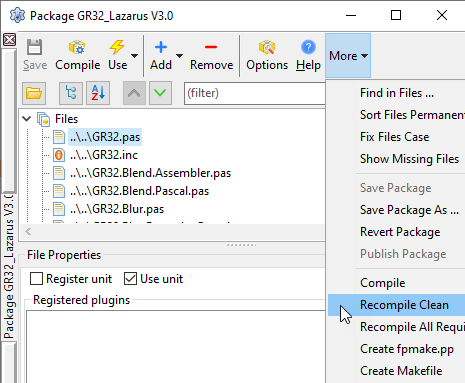Viewport: 465px width, 383px height.
Task: Click the yellow open folder button
Action: (x=34, y=93)
